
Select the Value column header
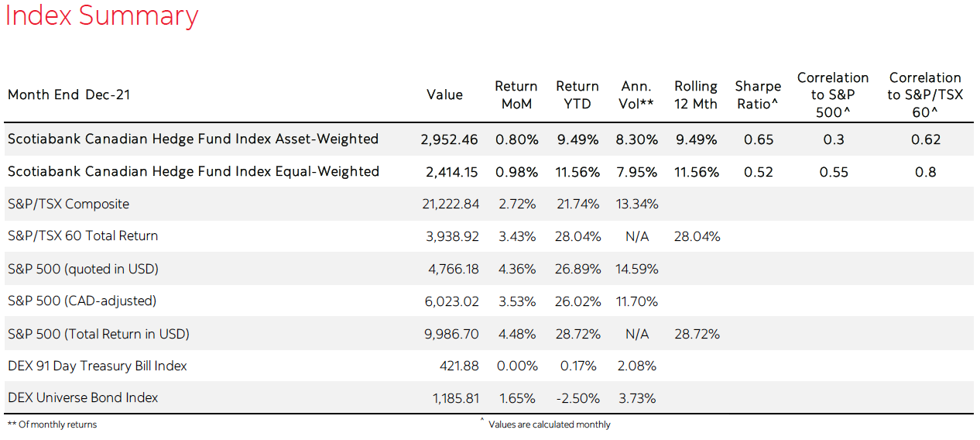pyautogui.click(x=444, y=95)
